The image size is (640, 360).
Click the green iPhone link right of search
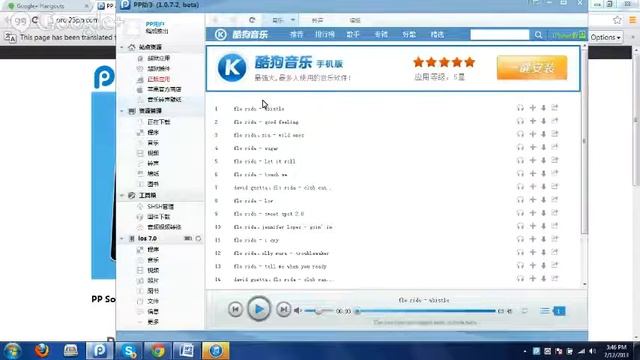tap(569, 35)
